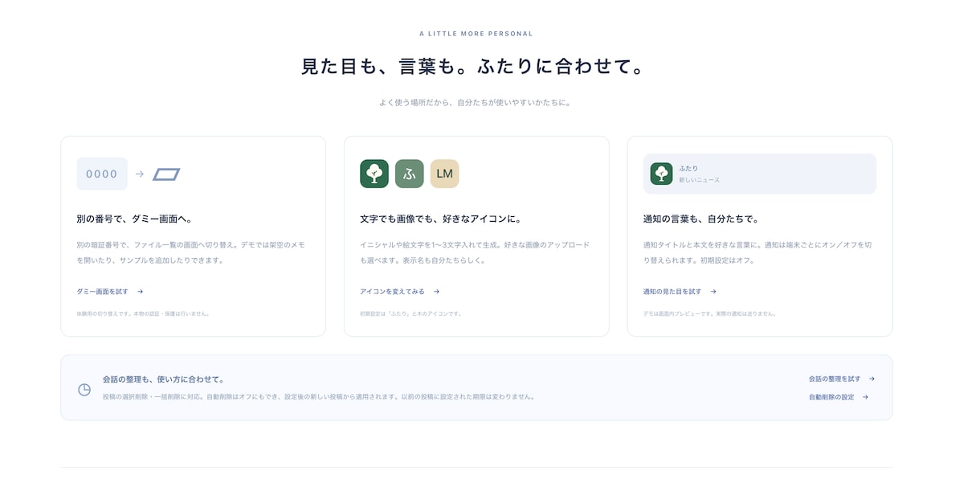This screenshot has width=980, height=479.
Task: Click paragraph starting with 別の暗証番号で、ファイル一覧
Action: [x=191, y=252]
